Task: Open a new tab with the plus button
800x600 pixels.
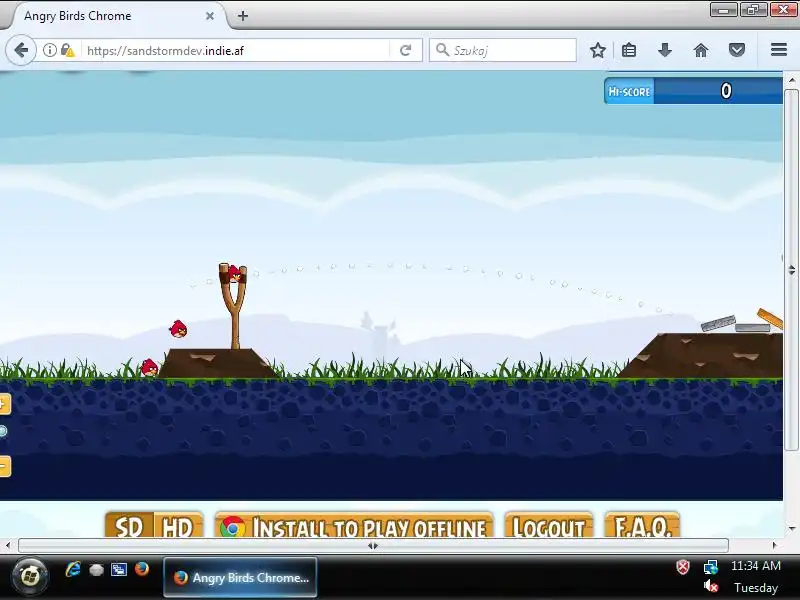Action: coord(243,16)
